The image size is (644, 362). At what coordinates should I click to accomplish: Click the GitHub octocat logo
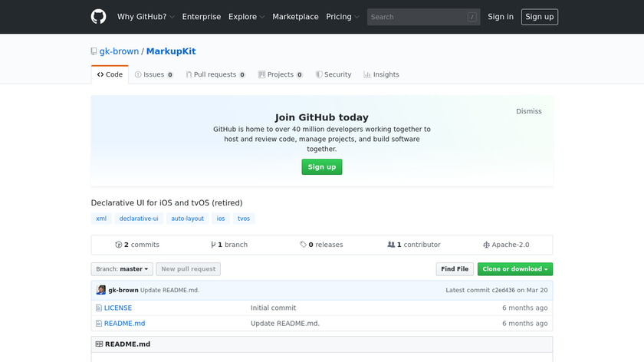(99, 17)
